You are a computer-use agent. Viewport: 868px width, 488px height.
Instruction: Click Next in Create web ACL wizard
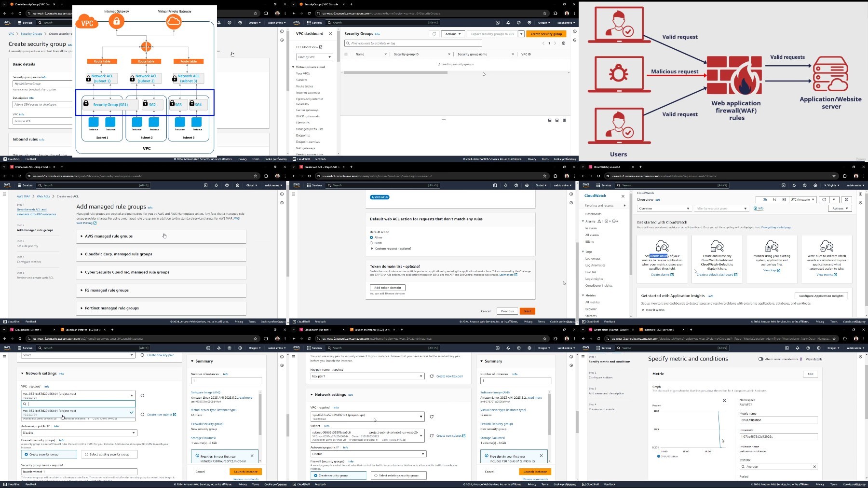528,311
